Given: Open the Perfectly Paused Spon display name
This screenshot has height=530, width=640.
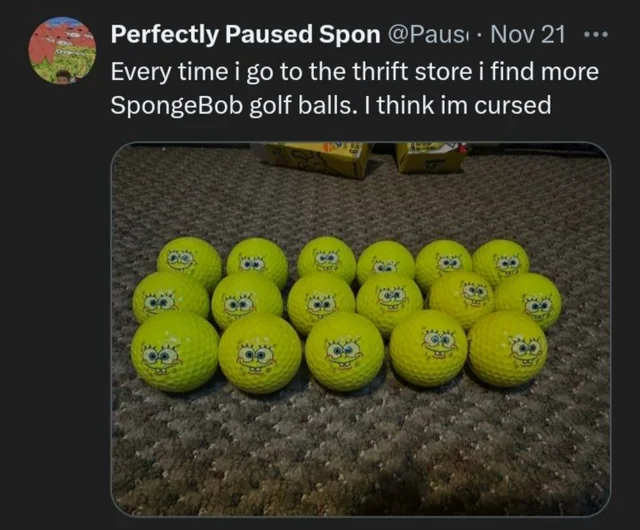Looking at the screenshot, I should [246, 34].
